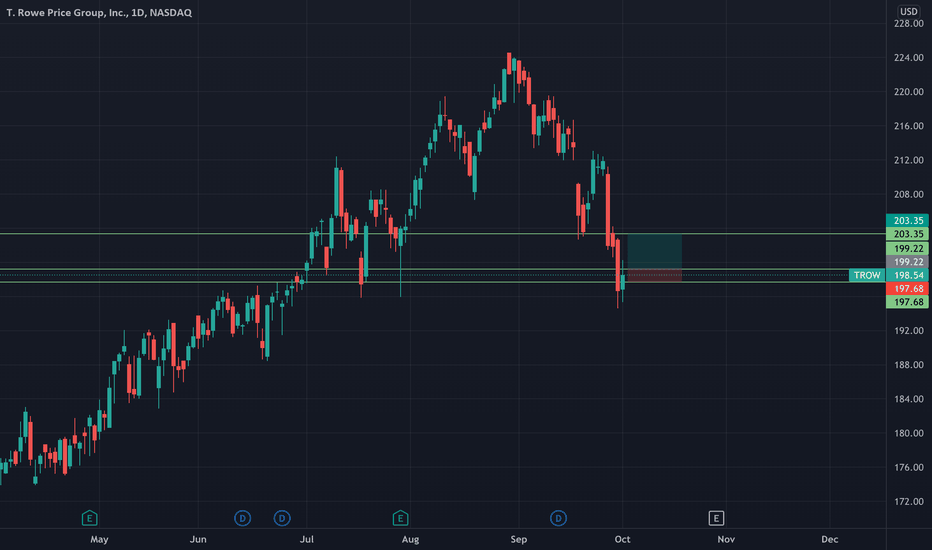Click the TROW symbol price label
The height and width of the screenshot is (550, 932).
tap(867, 275)
